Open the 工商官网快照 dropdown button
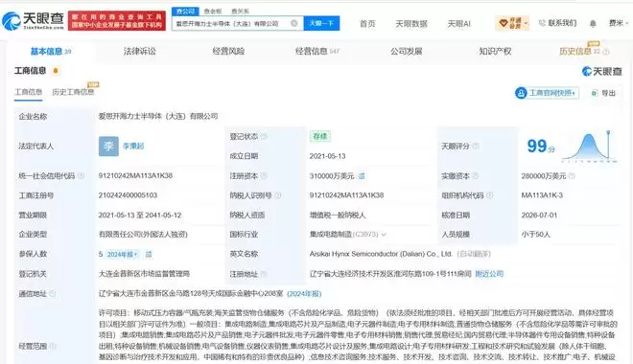The width and height of the screenshot is (633, 364). 547,93
